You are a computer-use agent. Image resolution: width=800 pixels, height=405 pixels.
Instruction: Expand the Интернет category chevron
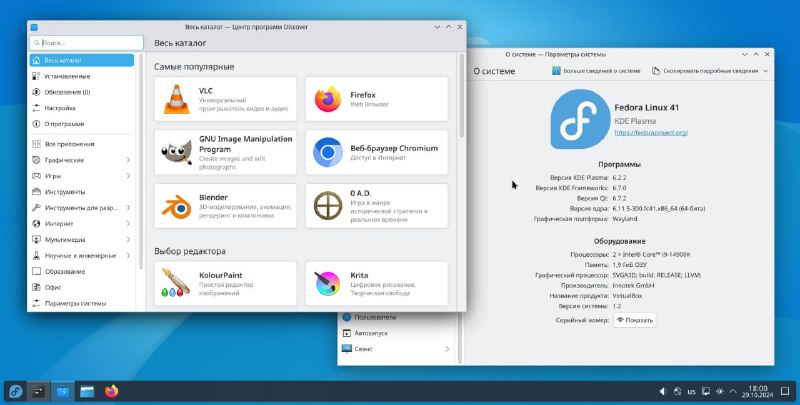click(x=128, y=223)
